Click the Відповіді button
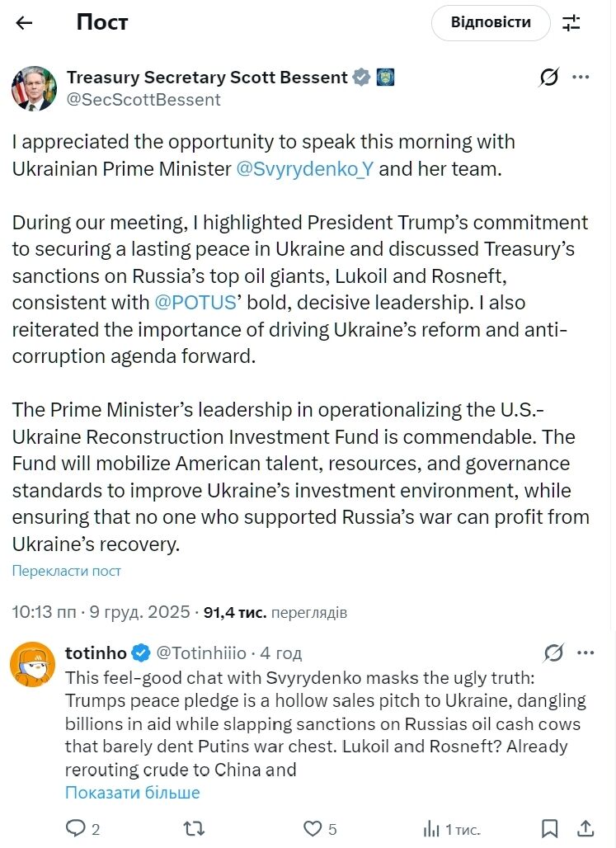Image resolution: width=616 pixels, height=848 pixels. 490,22
